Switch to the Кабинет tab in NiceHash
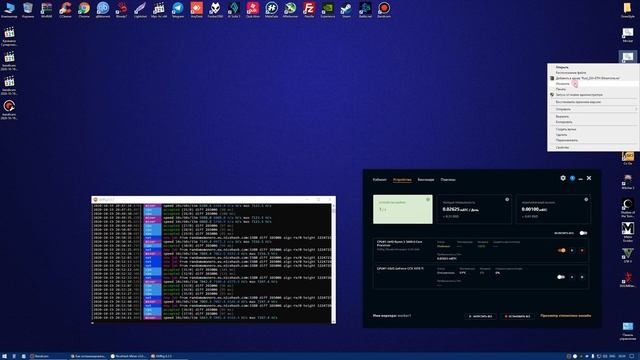 click(x=380, y=180)
